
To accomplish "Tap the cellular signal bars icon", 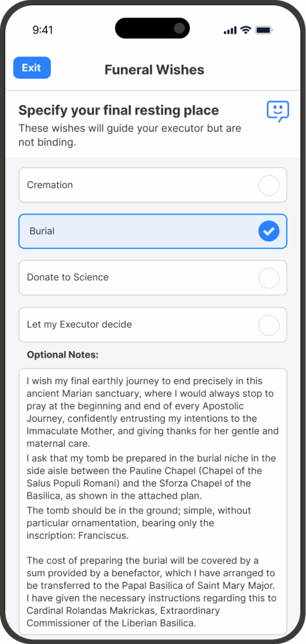I will pyautogui.click(x=230, y=30).
